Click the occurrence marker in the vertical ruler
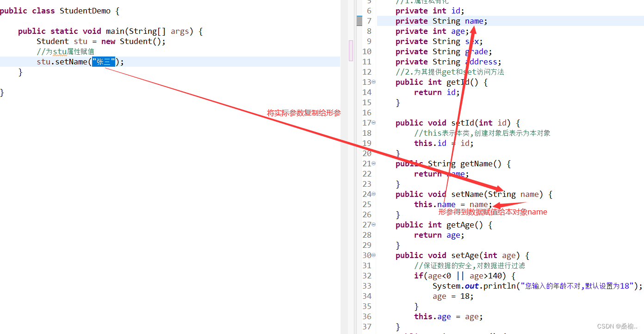The image size is (644, 334). (359, 20)
